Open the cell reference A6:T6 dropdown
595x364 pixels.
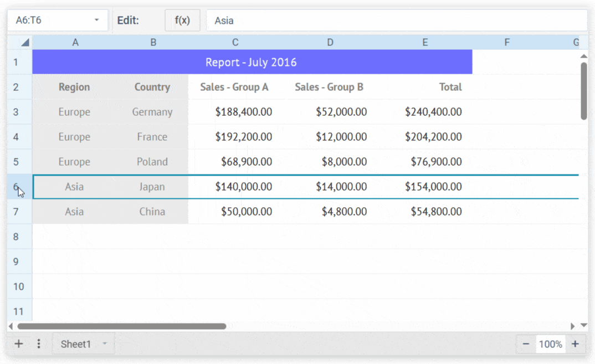coord(96,20)
